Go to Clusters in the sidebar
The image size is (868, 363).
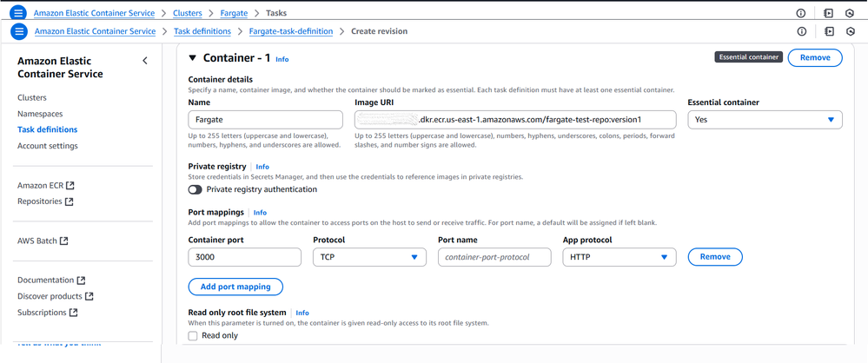(x=32, y=97)
